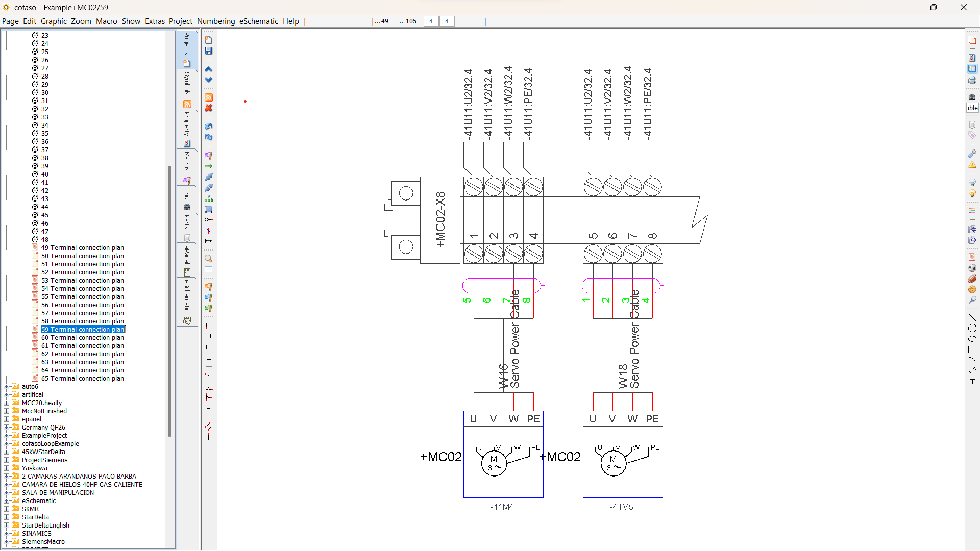Select page 49 Terminal connection plan
The image size is (980, 551).
point(82,248)
